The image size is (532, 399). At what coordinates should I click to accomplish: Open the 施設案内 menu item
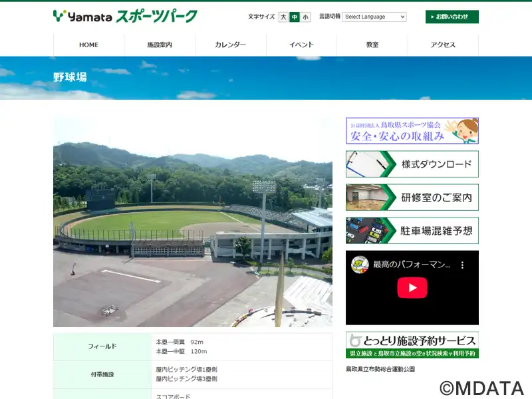point(160,45)
